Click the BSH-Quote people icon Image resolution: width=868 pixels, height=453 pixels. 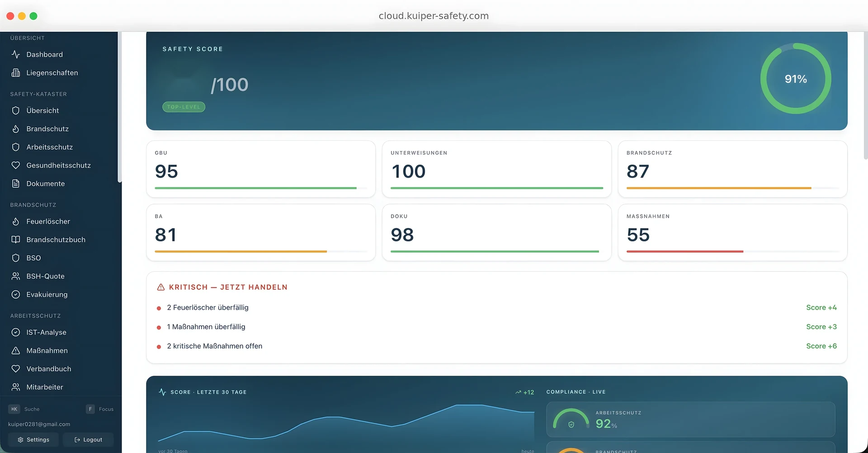coord(16,276)
